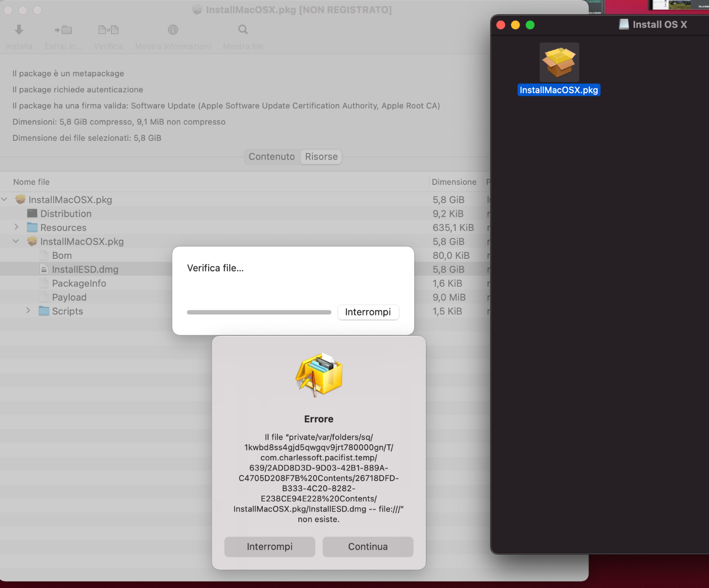Click 'Dimensione dei file selezionati' line
Screen dimensions: 709x588
click(x=87, y=138)
